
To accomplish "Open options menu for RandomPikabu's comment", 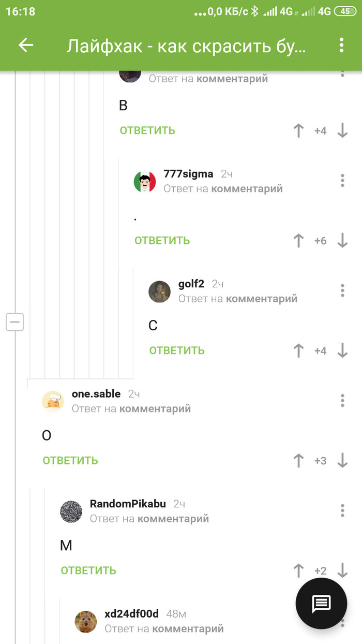I will 342,510.
